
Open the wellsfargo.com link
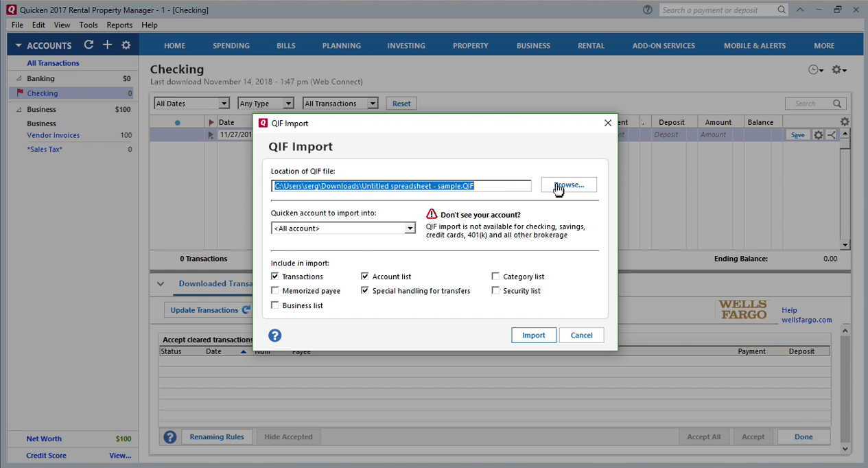coord(806,320)
